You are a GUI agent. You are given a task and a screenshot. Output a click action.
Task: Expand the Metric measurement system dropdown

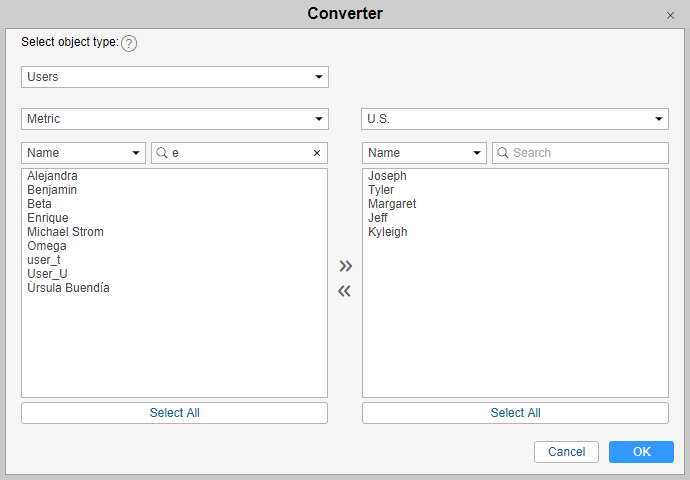(175, 119)
